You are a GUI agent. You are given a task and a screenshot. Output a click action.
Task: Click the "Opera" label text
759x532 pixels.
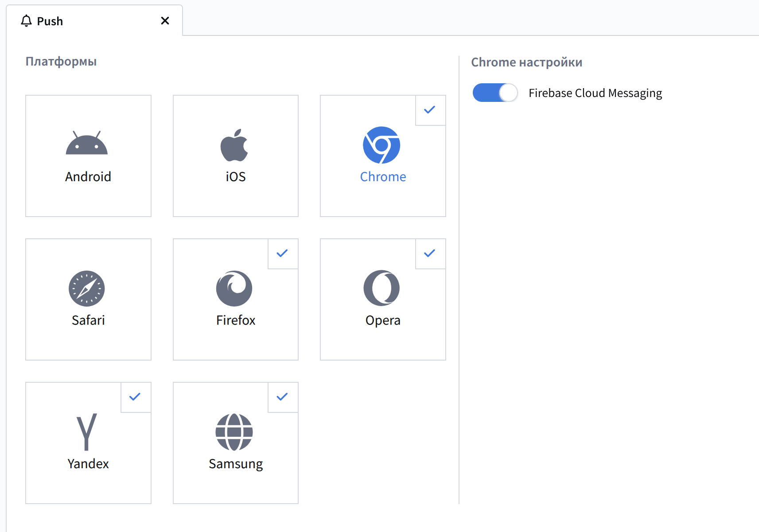383,320
